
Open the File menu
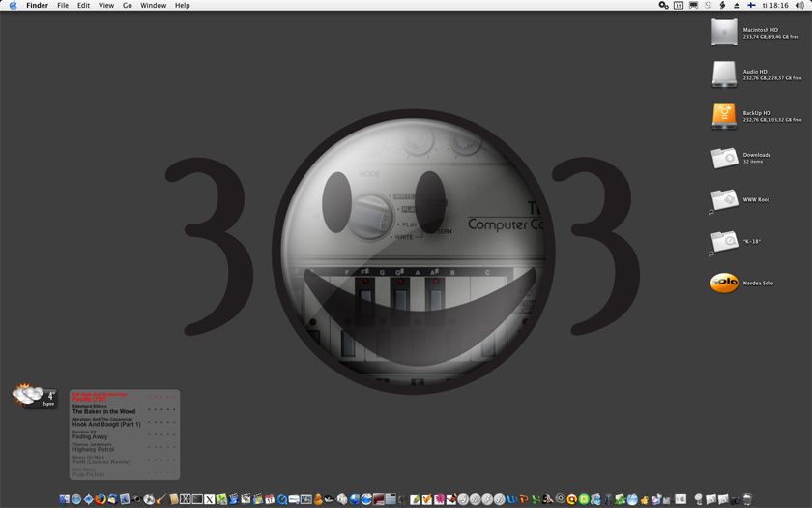tap(63, 5)
